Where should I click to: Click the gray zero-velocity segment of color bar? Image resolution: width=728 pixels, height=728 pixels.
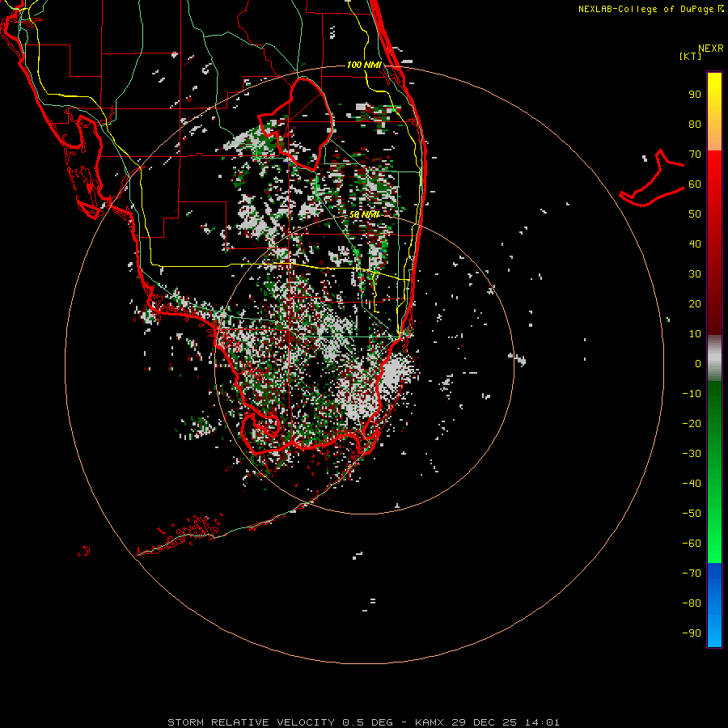coord(714,358)
